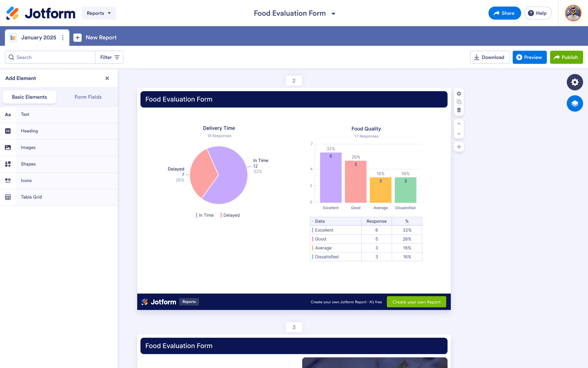Add a Shapes element
This screenshot has width=588, height=368.
coord(59,164)
